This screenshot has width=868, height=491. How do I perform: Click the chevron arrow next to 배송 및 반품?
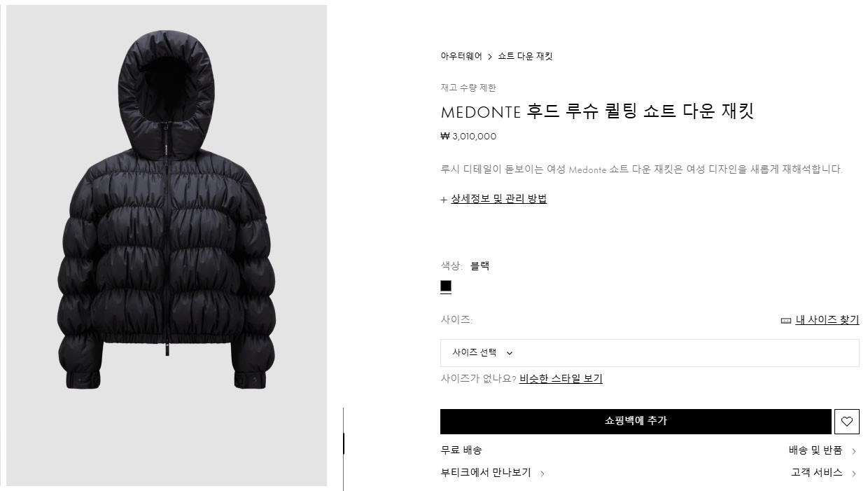(x=854, y=452)
